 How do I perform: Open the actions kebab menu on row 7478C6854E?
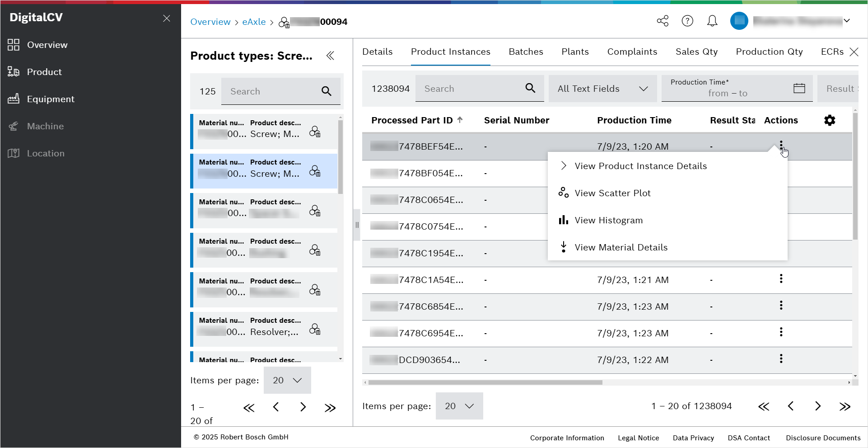coord(781,305)
